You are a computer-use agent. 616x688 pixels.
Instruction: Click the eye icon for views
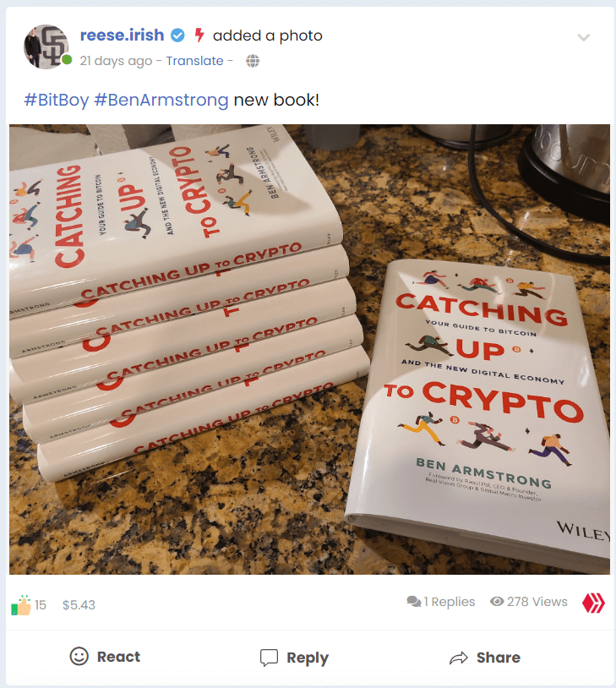(x=497, y=602)
